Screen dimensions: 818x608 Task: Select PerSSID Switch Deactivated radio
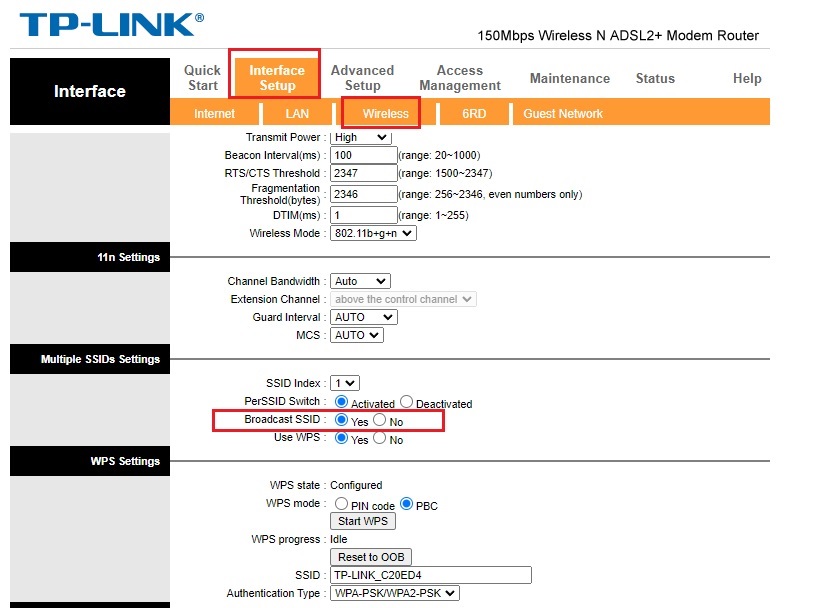point(406,402)
